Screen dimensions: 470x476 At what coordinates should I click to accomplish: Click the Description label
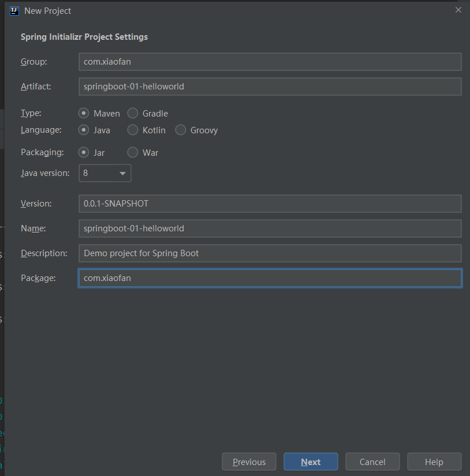pos(44,253)
